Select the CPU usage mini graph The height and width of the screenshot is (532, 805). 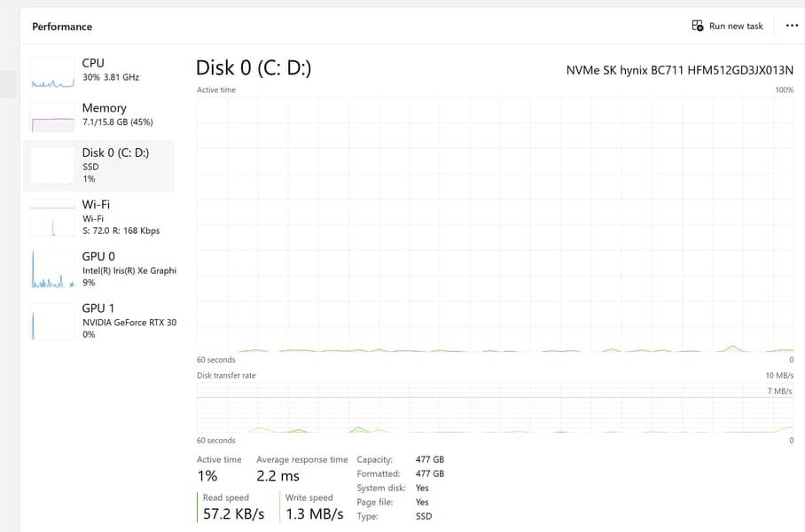[x=52, y=73]
